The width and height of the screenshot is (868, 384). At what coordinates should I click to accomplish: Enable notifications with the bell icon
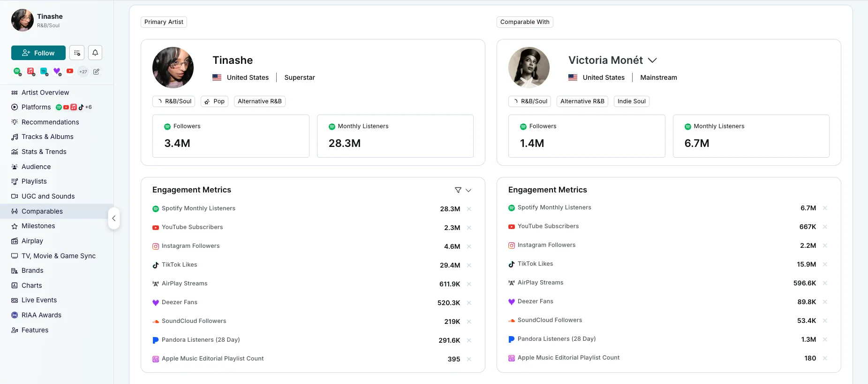95,53
